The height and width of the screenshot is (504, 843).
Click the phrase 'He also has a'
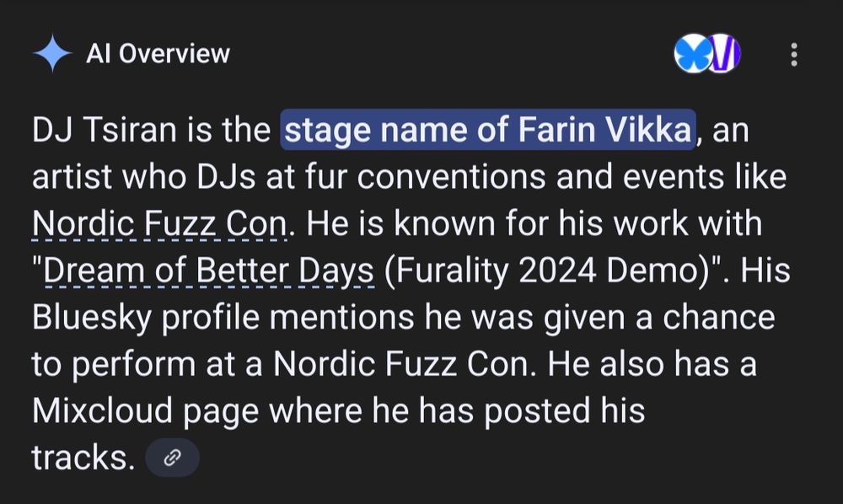click(x=652, y=364)
